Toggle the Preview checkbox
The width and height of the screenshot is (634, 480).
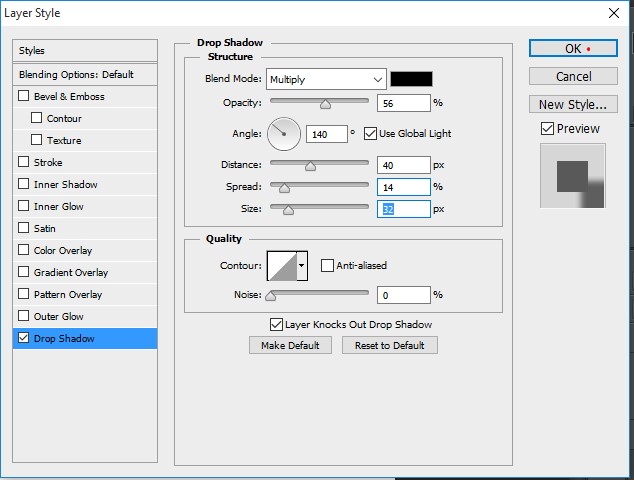pyautogui.click(x=547, y=129)
